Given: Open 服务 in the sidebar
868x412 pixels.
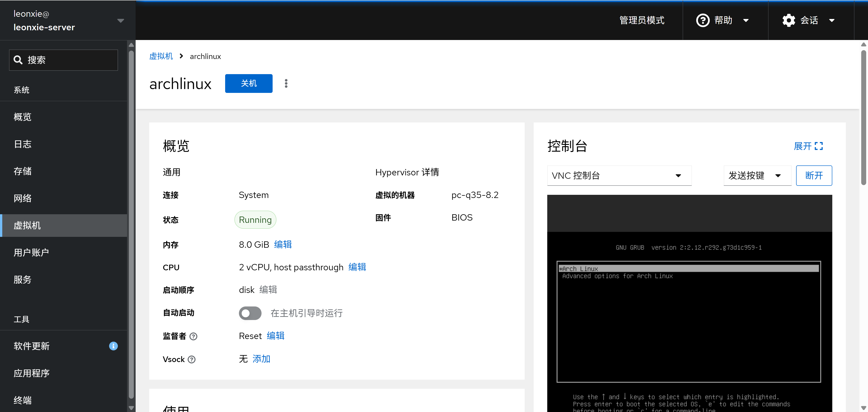Looking at the screenshot, I should tap(64, 280).
